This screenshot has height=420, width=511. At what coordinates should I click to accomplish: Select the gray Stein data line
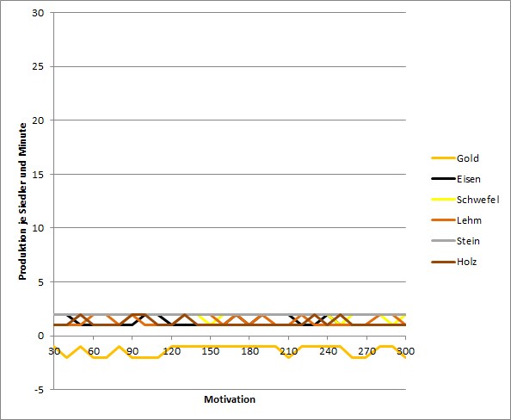click(x=230, y=314)
